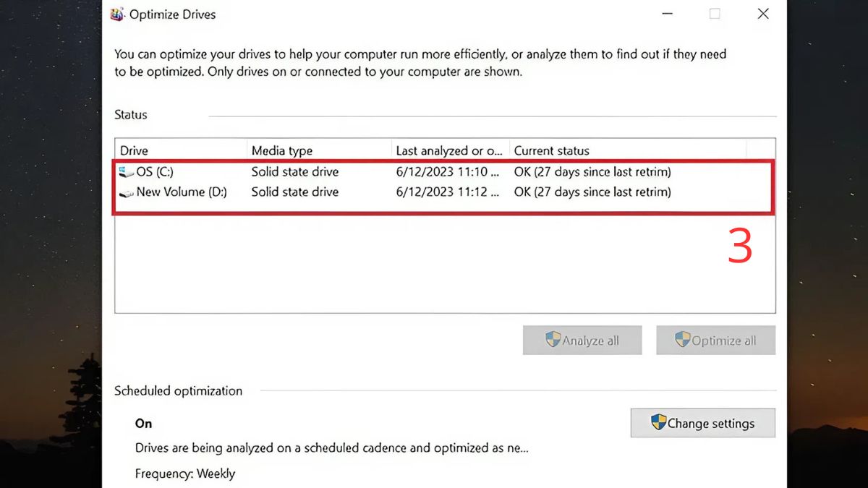Click the shield icon on Optimize all
This screenshot has width=868, height=488.
point(682,340)
